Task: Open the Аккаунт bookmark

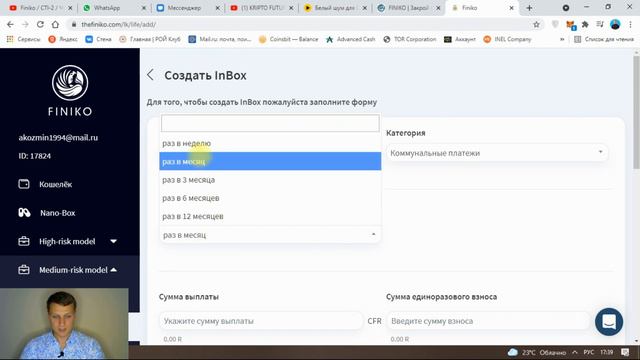Action: [x=460, y=39]
